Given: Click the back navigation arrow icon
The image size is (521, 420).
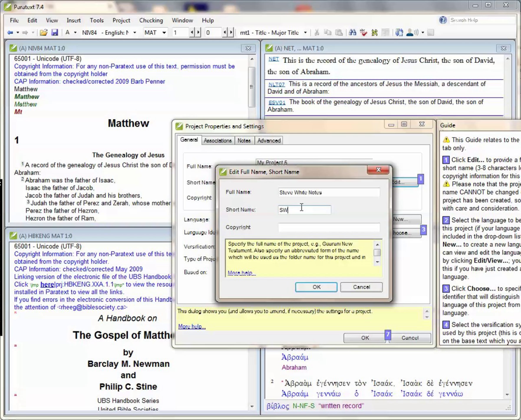Looking at the screenshot, I should point(10,32).
